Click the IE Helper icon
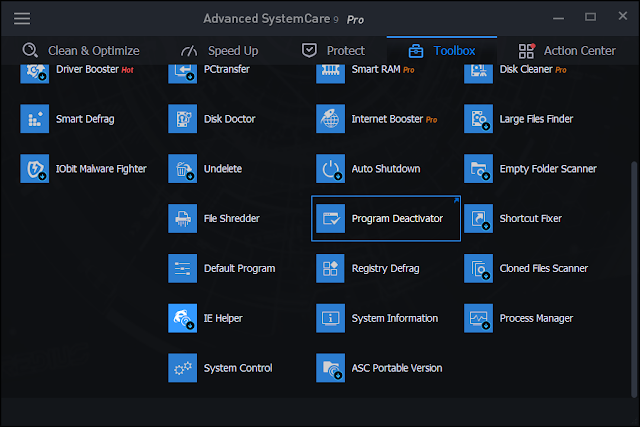 (182, 318)
